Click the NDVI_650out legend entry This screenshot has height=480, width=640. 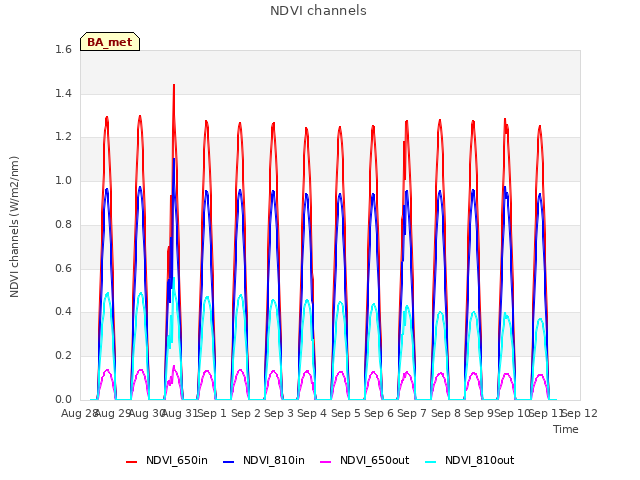tap(364, 461)
